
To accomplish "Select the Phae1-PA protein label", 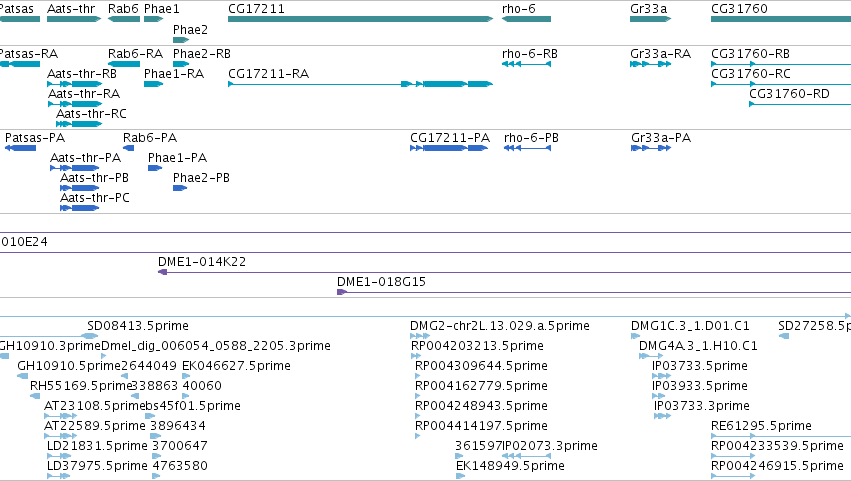I will [177, 158].
